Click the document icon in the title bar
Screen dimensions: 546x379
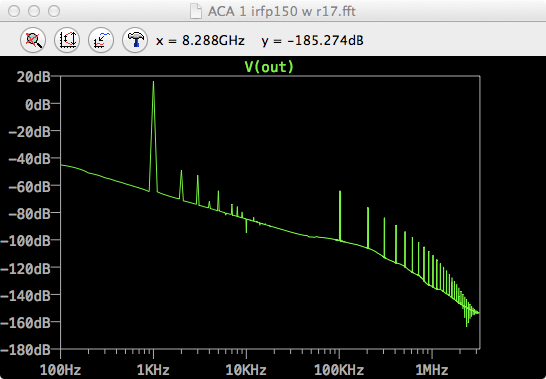(196, 11)
